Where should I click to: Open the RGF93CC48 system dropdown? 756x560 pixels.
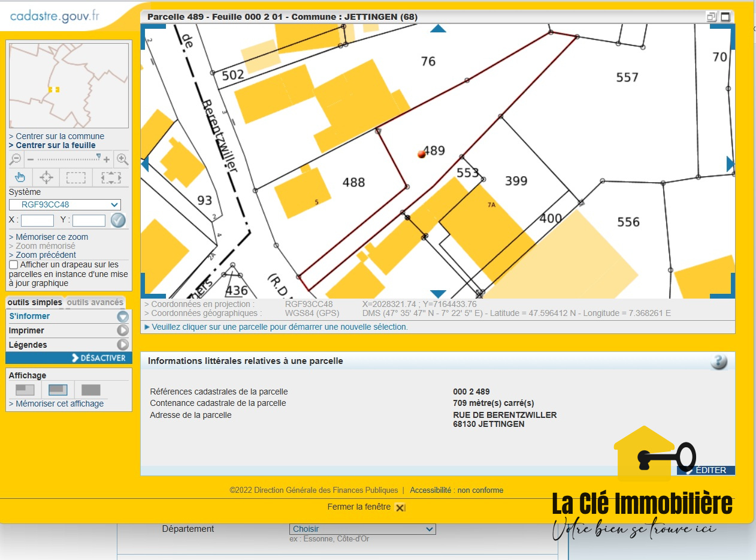click(65, 204)
